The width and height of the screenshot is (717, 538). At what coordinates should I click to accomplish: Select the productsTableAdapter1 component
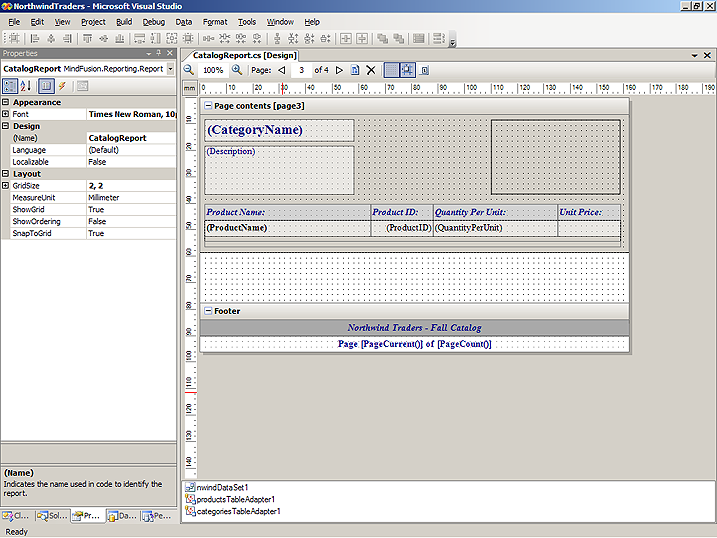pyautogui.click(x=230, y=499)
